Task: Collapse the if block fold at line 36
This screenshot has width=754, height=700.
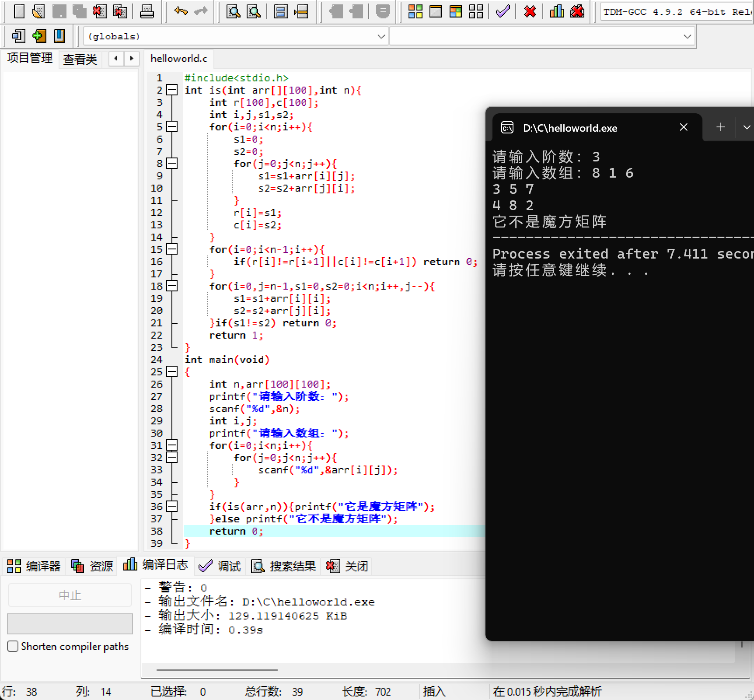Action: [172, 507]
